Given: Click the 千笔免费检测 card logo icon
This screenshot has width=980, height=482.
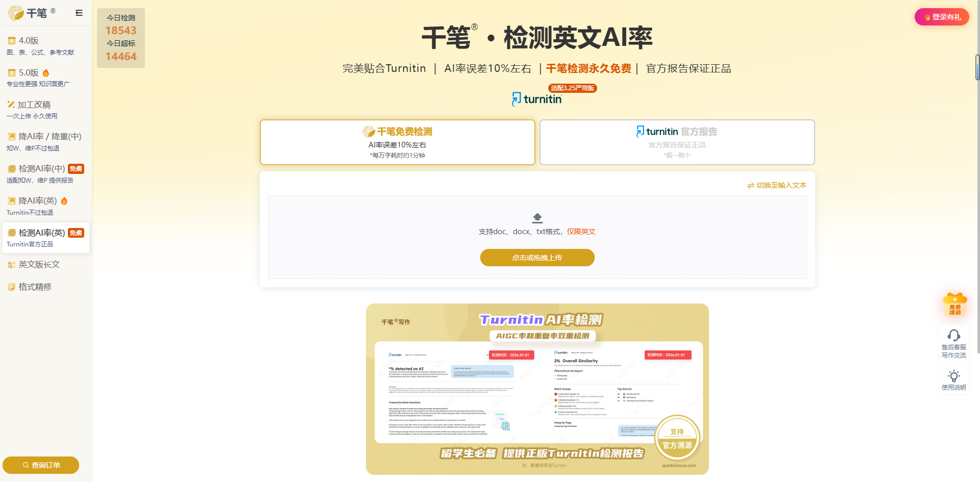Looking at the screenshot, I should [369, 132].
